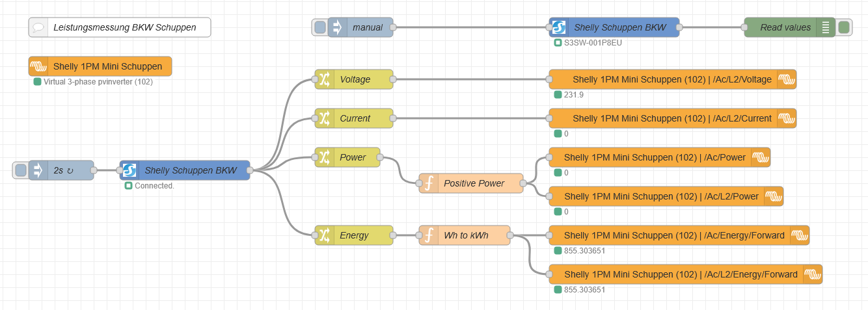The width and height of the screenshot is (868, 310).
Task: Select the Positive Power function icon
Action: [428, 183]
